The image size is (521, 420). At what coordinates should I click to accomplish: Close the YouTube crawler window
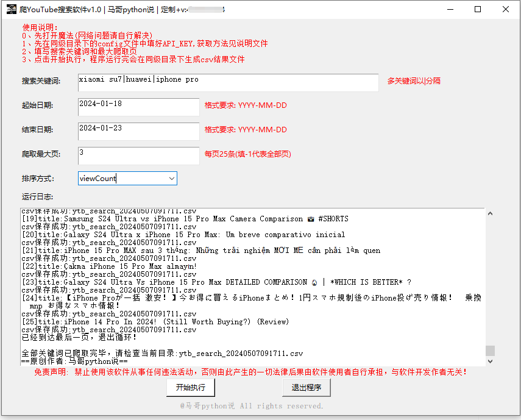[505, 9]
